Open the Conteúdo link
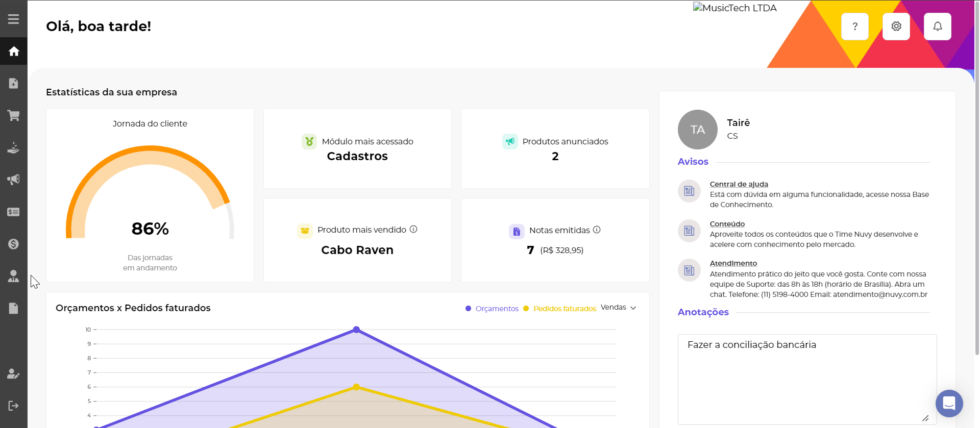Image resolution: width=980 pixels, height=428 pixels. click(727, 224)
